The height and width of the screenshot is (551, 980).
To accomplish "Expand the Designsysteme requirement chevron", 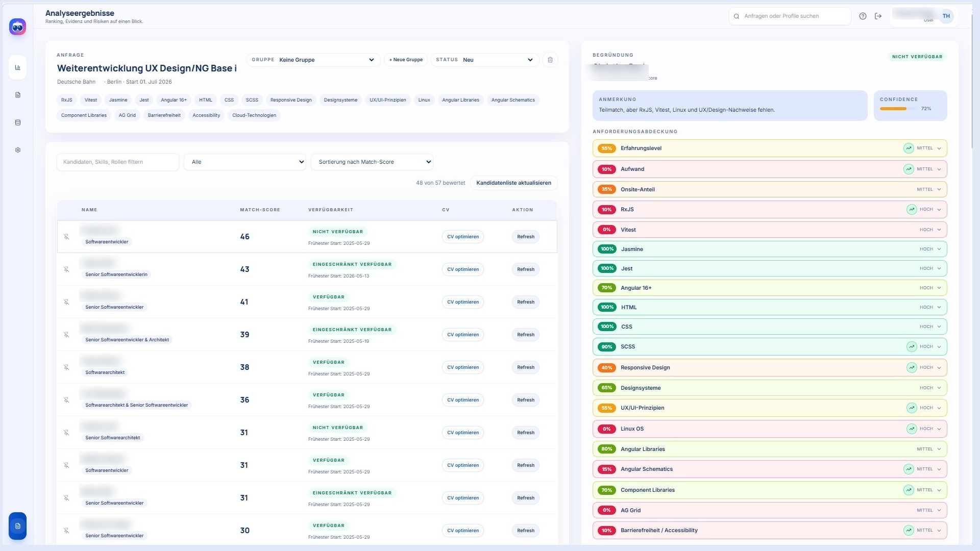I will click(x=939, y=388).
